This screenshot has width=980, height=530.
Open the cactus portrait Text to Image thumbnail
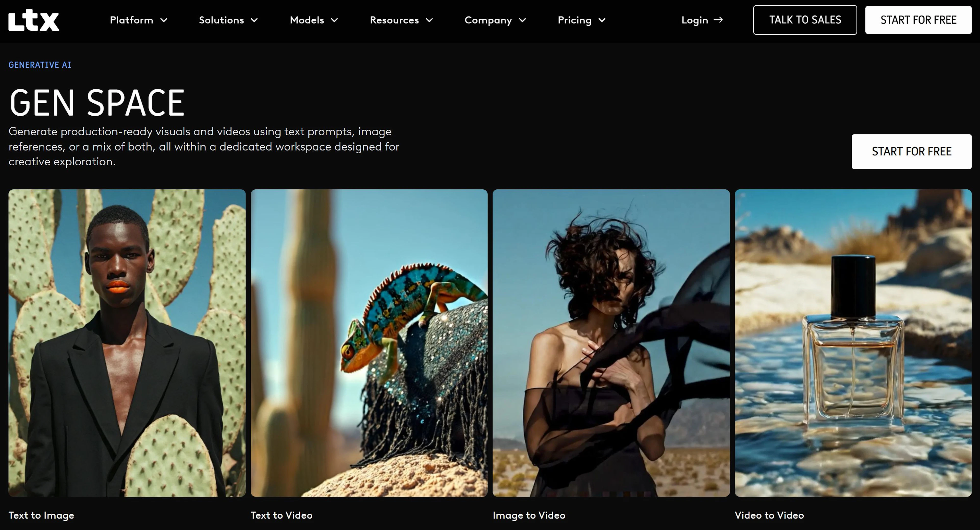127,342
